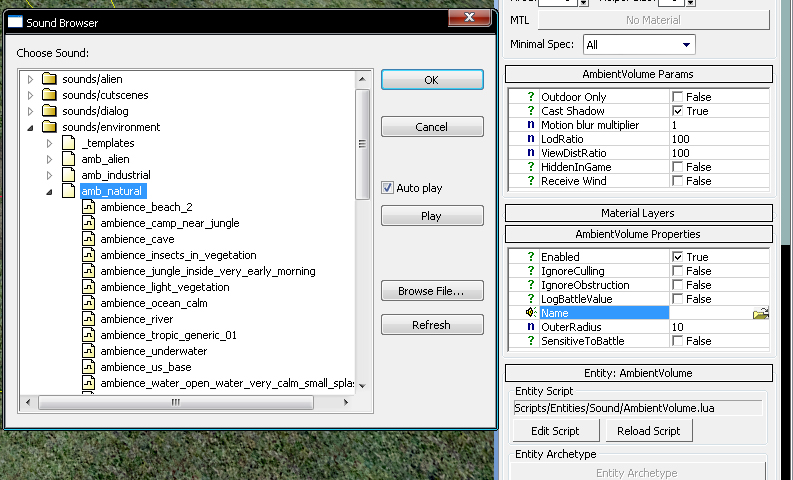
Task: Collapse the amb_natural folder node
Action: pyautogui.click(x=49, y=191)
